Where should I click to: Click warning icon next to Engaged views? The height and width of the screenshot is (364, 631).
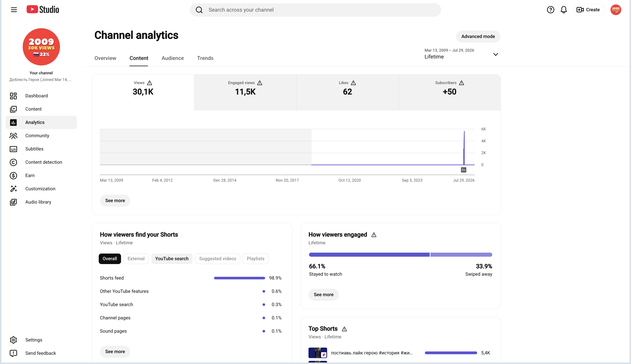tap(260, 83)
